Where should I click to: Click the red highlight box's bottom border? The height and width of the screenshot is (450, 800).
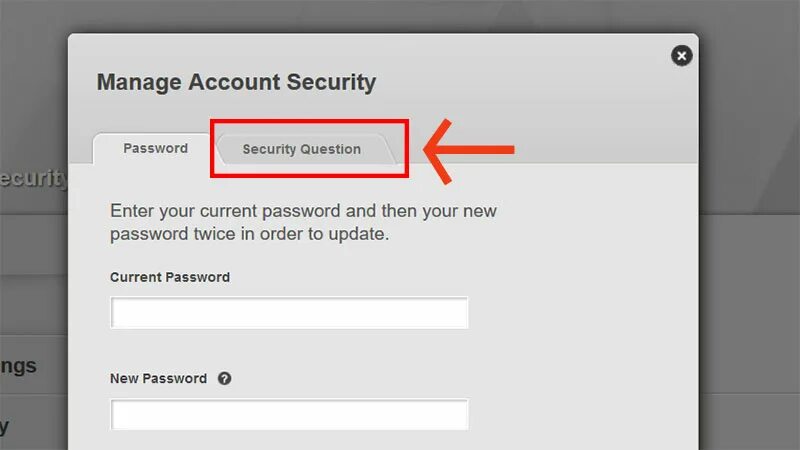[x=309, y=176]
